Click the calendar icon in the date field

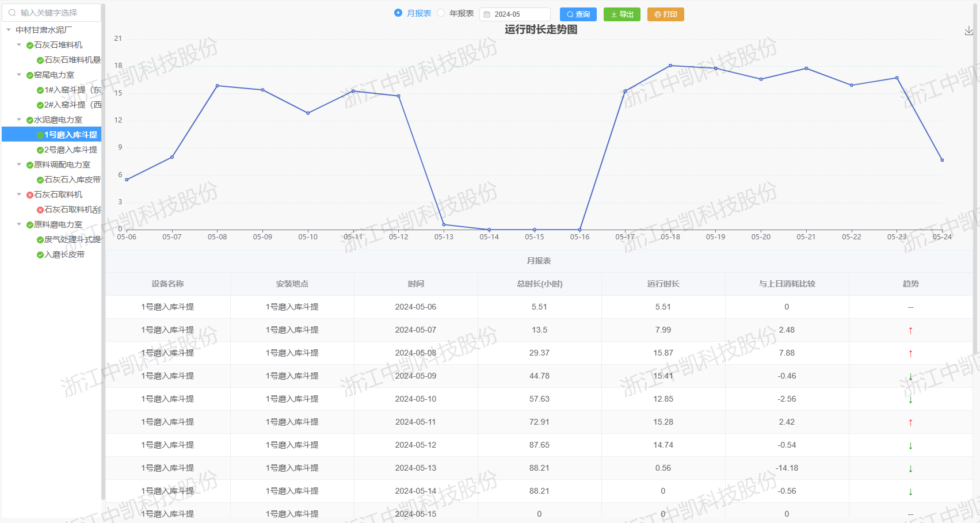tap(487, 14)
